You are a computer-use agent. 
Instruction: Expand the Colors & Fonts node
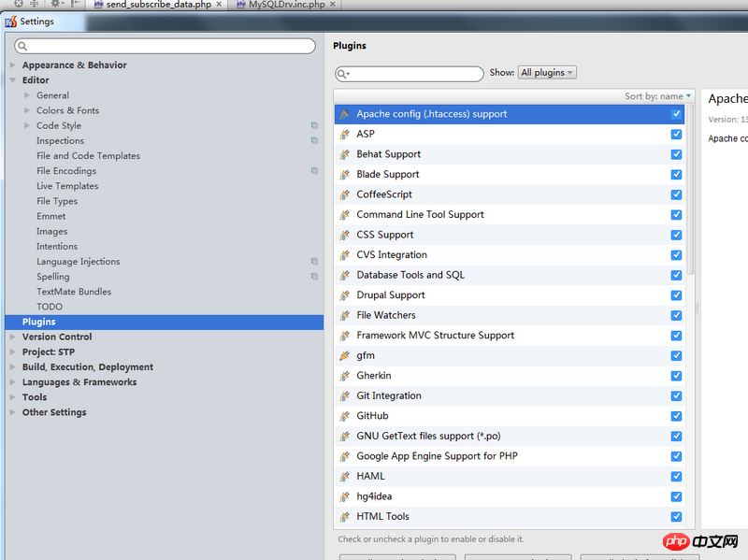(x=27, y=110)
